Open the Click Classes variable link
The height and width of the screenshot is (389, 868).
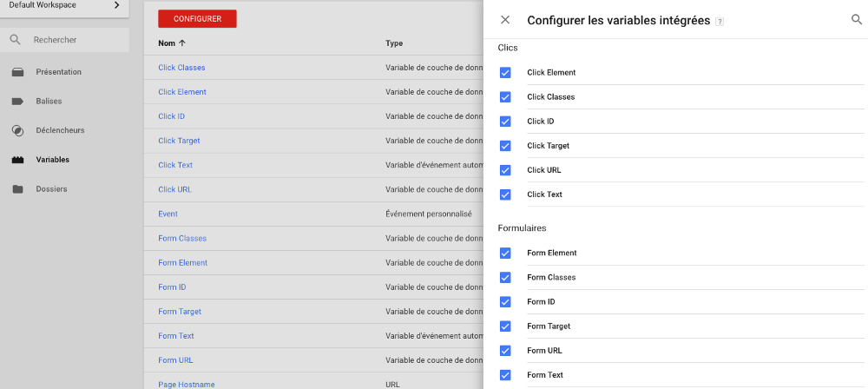pos(181,68)
